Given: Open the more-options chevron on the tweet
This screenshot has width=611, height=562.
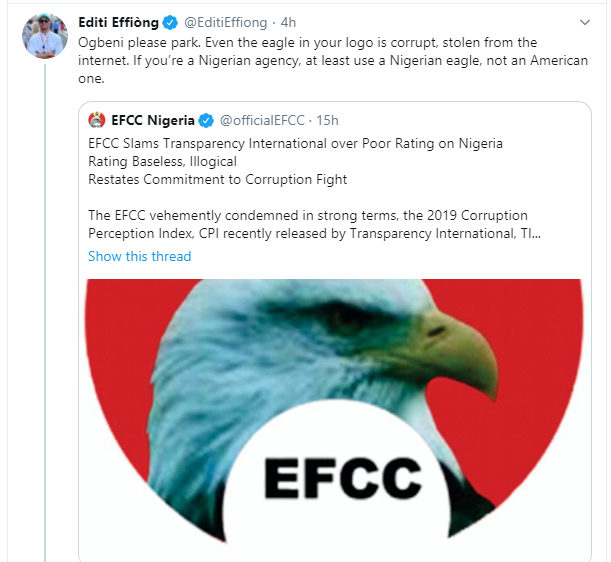Looking at the screenshot, I should [586, 22].
